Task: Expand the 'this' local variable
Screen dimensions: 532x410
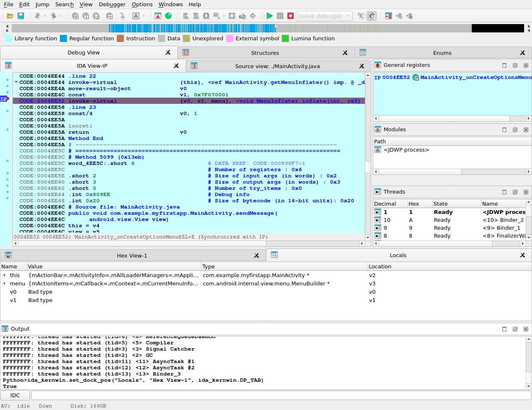Action: click(5, 275)
